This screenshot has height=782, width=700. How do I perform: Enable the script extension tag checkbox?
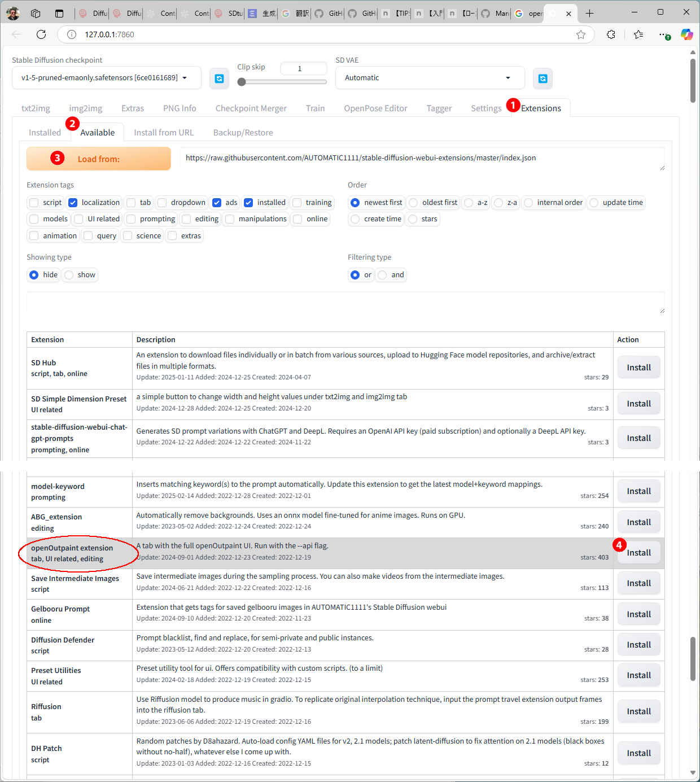(x=34, y=203)
